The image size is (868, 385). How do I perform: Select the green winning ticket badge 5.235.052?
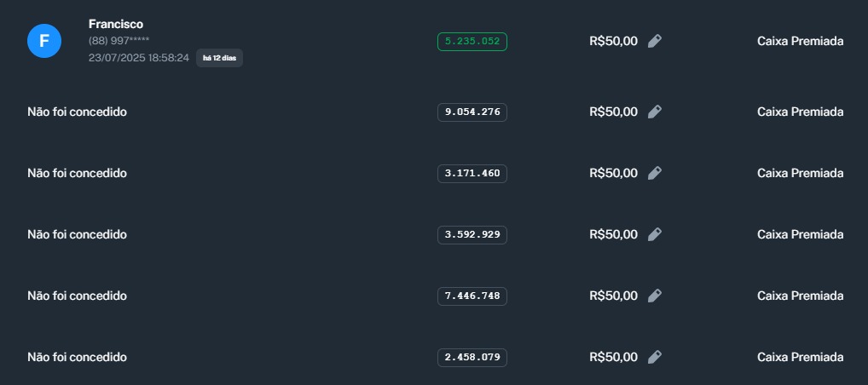pyautogui.click(x=472, y=41)
